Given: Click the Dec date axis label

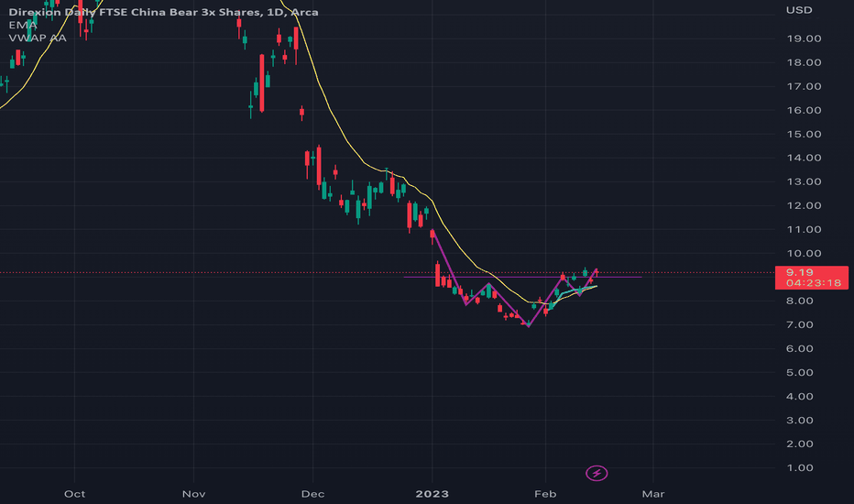Looking at the screenshot, I should [312, 494].
